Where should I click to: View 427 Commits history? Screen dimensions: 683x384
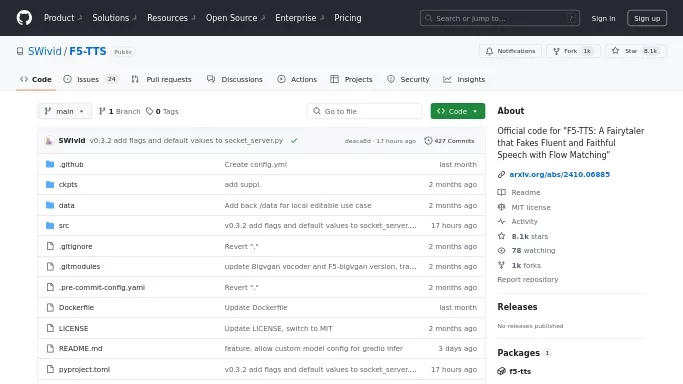pos(449,141)
